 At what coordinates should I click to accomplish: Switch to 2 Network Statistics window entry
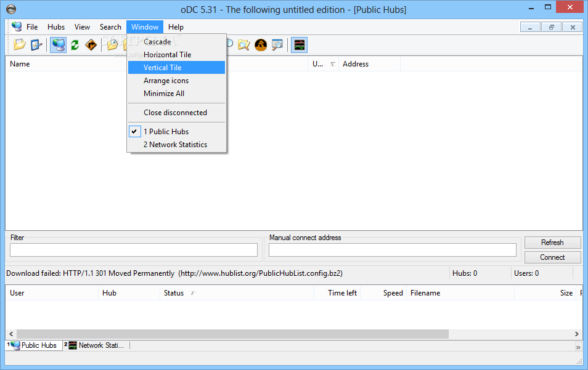point(177,145)
